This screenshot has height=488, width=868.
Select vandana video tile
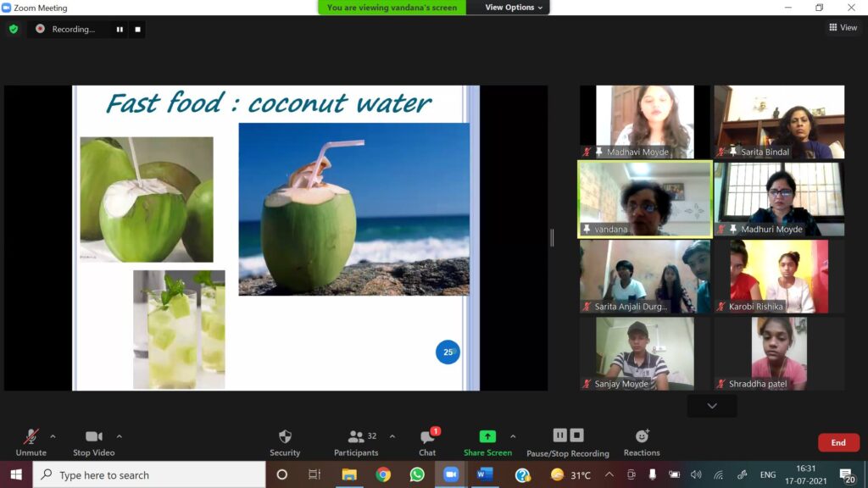click(x=645, y=199)
